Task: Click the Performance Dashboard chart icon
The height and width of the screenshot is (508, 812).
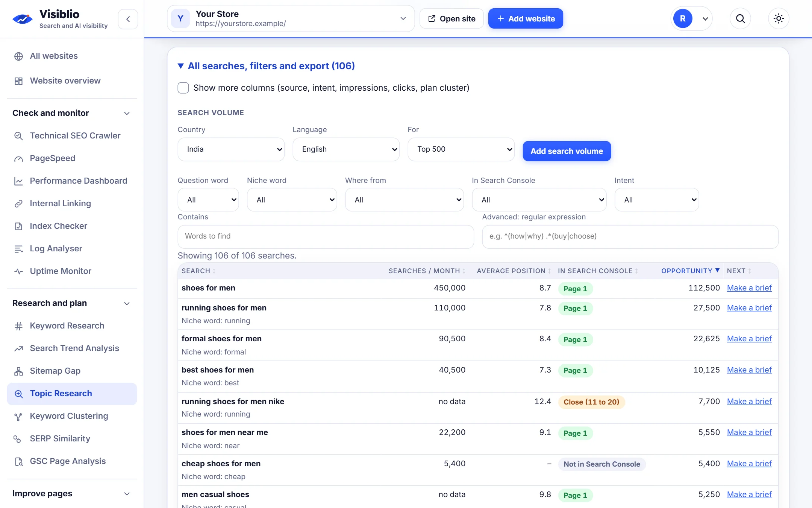Action: (x=18, y=181)
